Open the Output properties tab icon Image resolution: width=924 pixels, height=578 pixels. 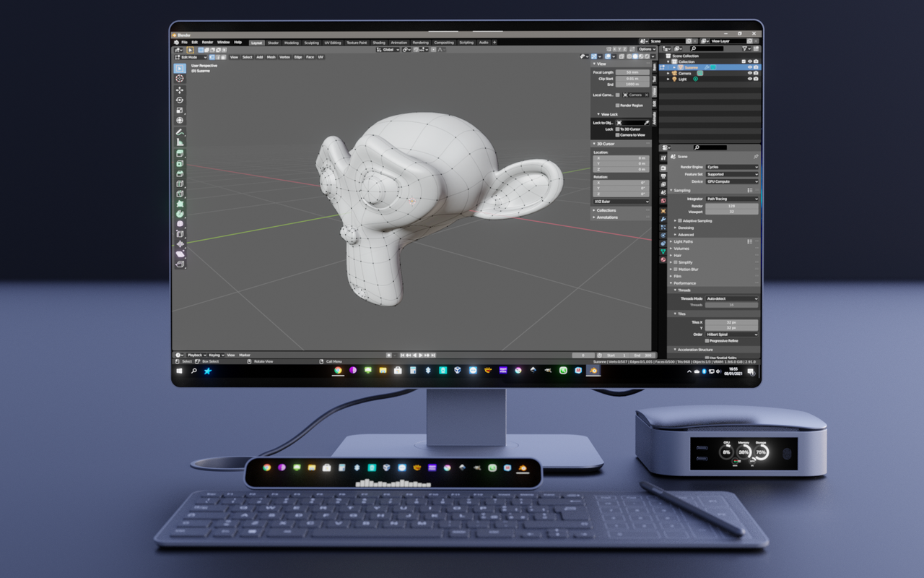click(663, 176)
